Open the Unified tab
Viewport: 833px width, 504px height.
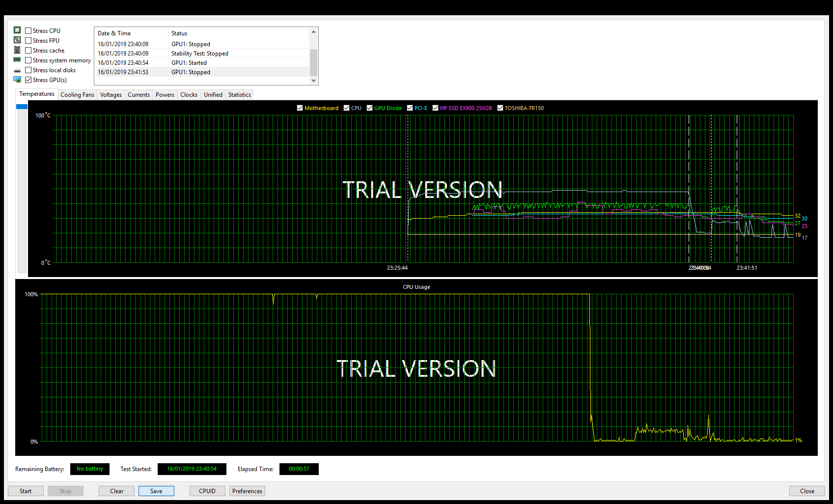pos(213,95)
